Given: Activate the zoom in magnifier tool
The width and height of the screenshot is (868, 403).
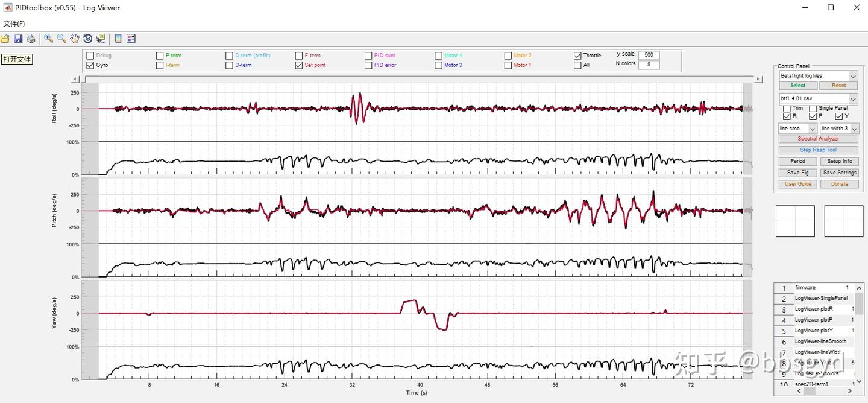Looking at the screenshot, I should point(49,39).
